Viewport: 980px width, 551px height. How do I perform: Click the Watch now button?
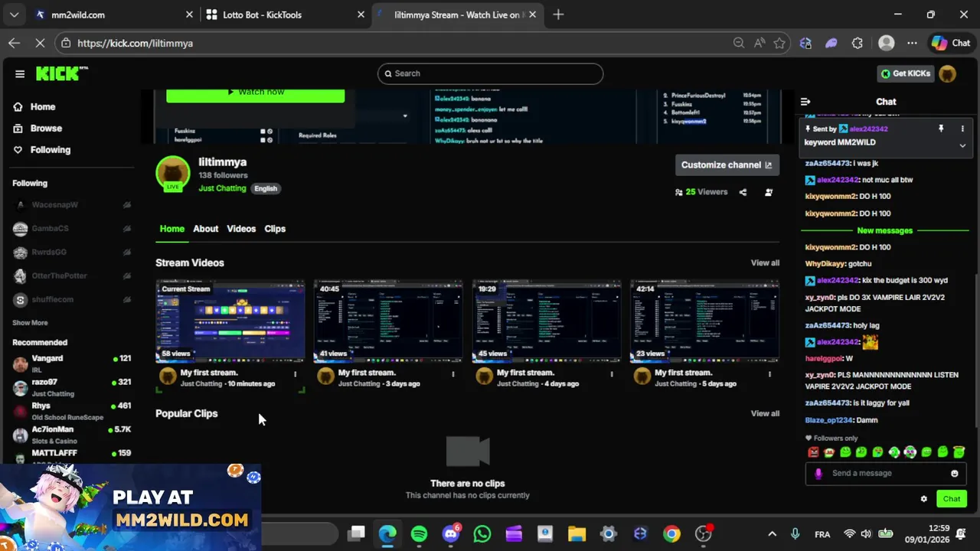click(x=256, y=93)
